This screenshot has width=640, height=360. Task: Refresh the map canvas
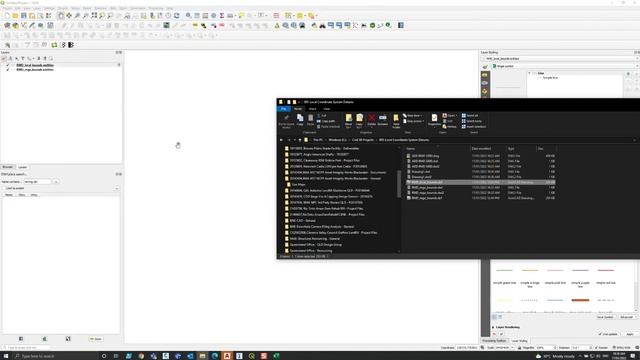pos(177,16)
